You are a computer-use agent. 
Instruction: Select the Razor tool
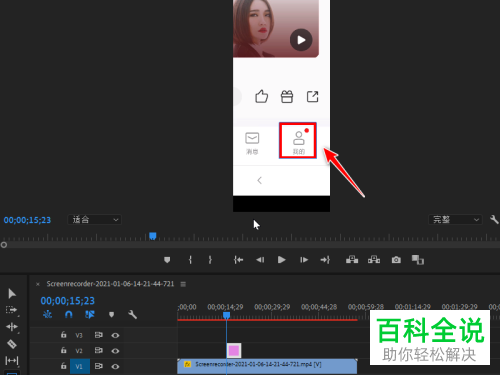click(12, 344)
